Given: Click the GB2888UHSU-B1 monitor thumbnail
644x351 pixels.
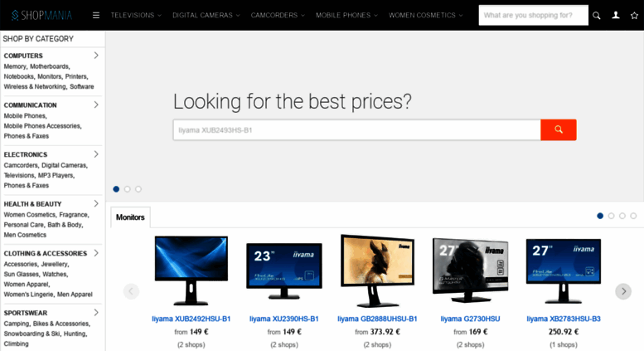Looking at the screenshot, I should click(377, 271).
